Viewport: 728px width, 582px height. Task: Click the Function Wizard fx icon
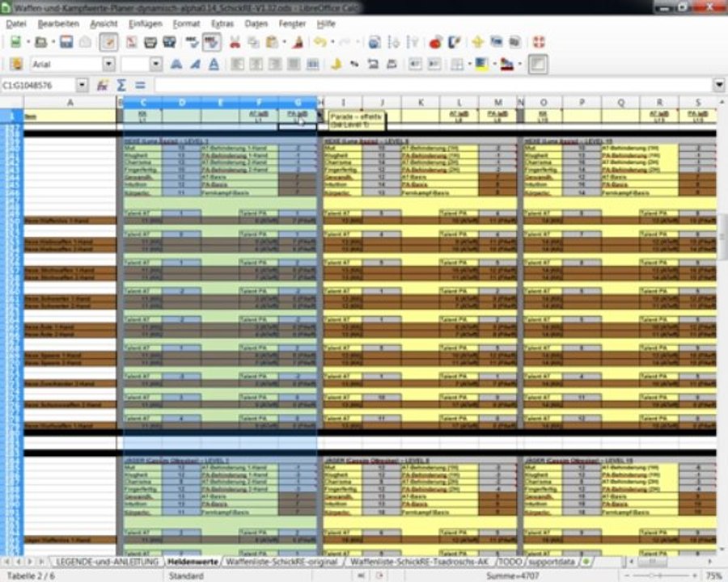(102, 85)
